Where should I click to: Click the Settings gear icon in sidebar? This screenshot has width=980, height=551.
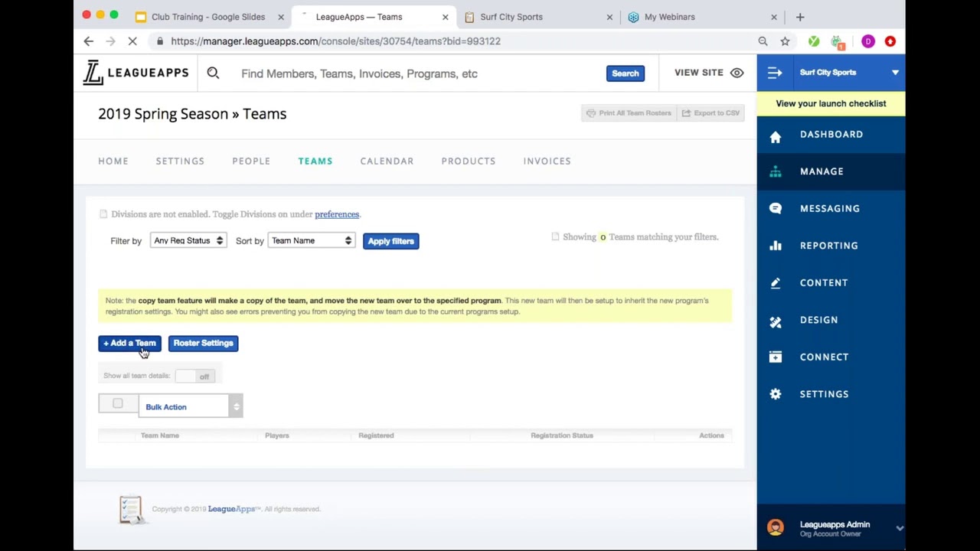click(x=776, y=394)
